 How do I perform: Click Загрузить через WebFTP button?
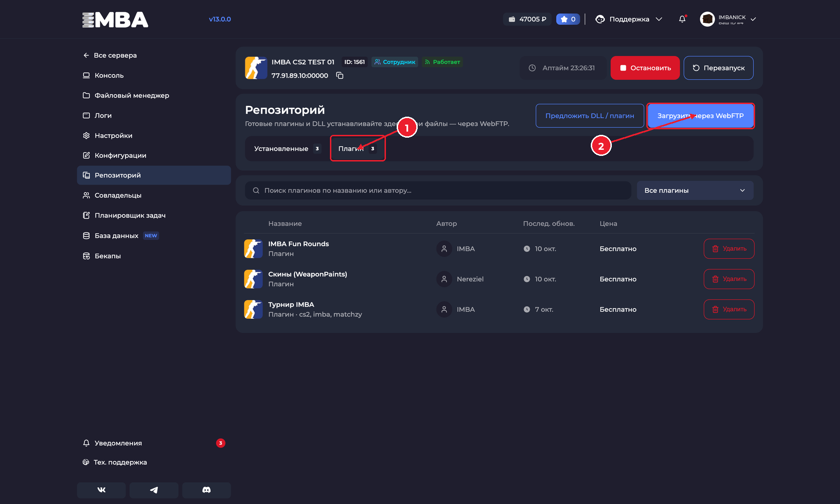click(x=700, y=116)
